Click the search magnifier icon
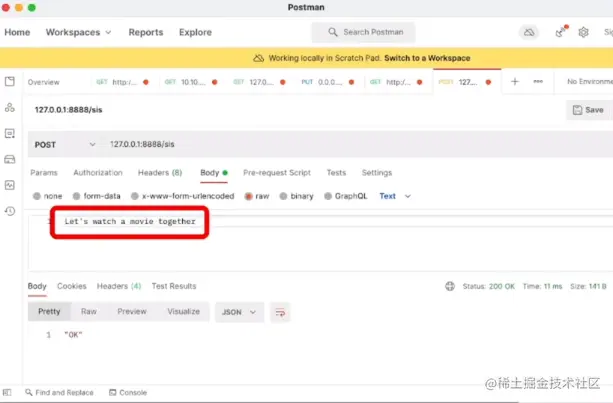The image size is (613, 403). tap(333, 32)
